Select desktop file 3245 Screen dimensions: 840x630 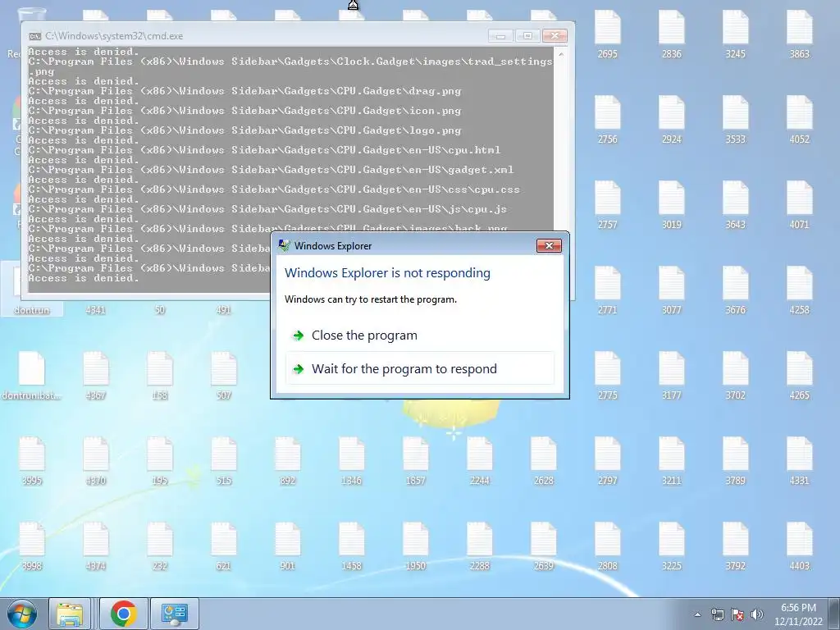tap(736, 34)
